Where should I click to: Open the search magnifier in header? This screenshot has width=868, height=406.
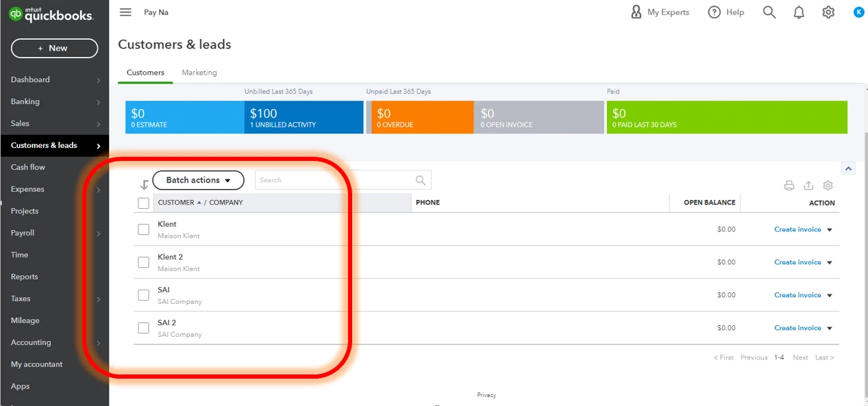[x=769, y=12]
